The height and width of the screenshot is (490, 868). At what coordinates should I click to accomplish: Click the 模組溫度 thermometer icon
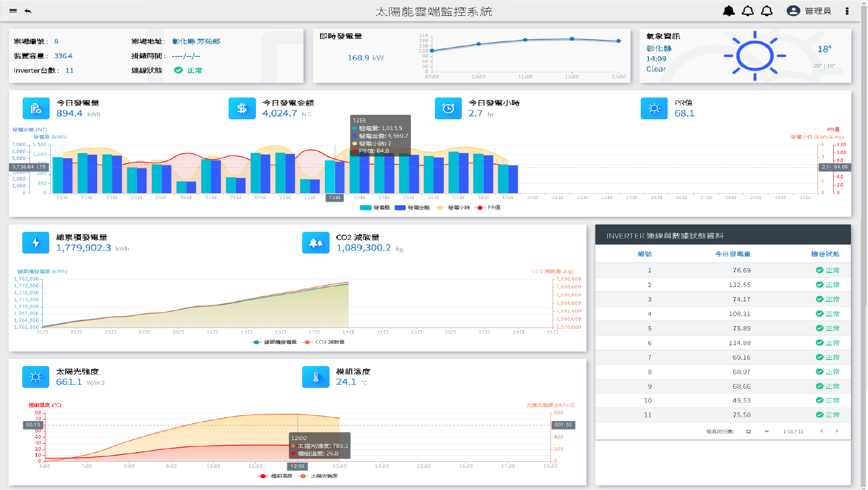click(x=316, y=377)
